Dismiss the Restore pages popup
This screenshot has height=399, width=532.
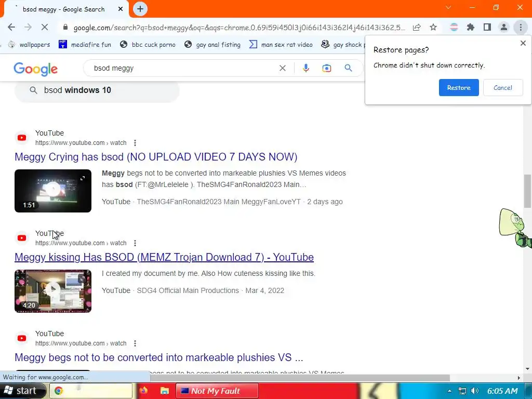pyautogui.click(x=523, y=43)
